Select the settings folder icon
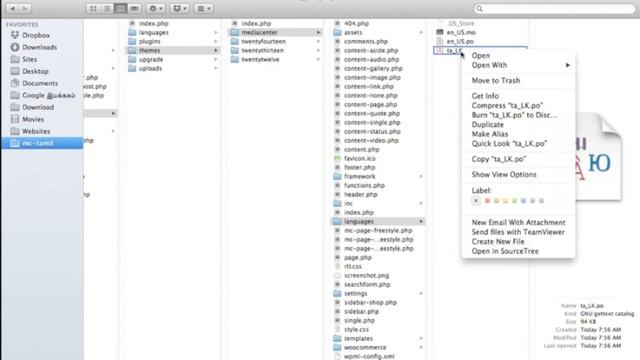 pyautogui.click(x=337, y=293)
